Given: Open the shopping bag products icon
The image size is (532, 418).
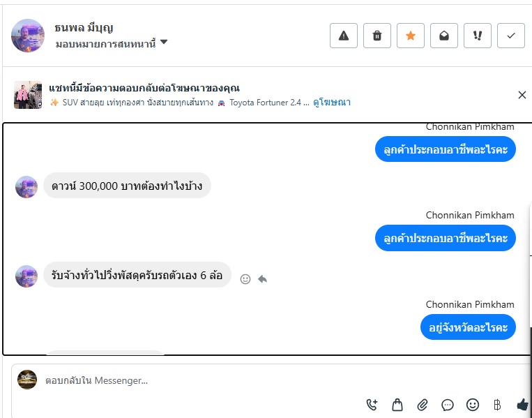Looking at the screenshot, I should tap(397, 405).
